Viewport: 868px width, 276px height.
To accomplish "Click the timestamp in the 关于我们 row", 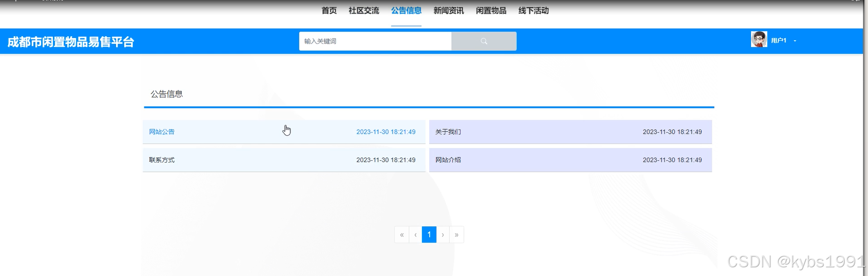I will pyautogui.click(x=672, y=132).
